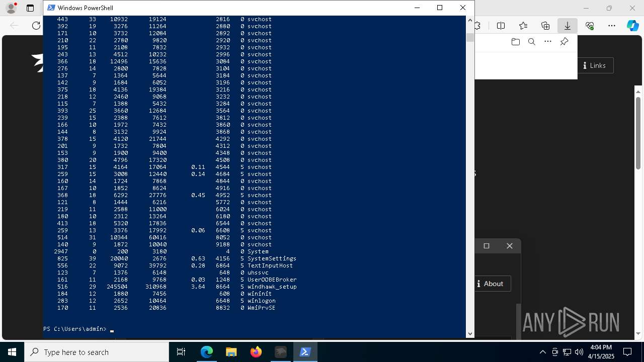
Task: Open Edge favorites list icon
Action: [x=523, y=26]
